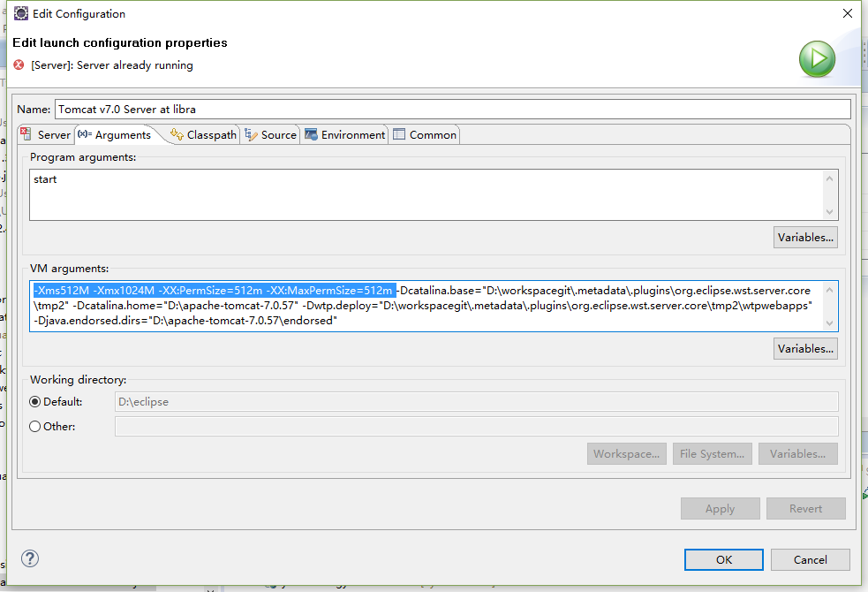Go to the Common tab
Viewport: 868px width, 592px height.
pos(425,134)
